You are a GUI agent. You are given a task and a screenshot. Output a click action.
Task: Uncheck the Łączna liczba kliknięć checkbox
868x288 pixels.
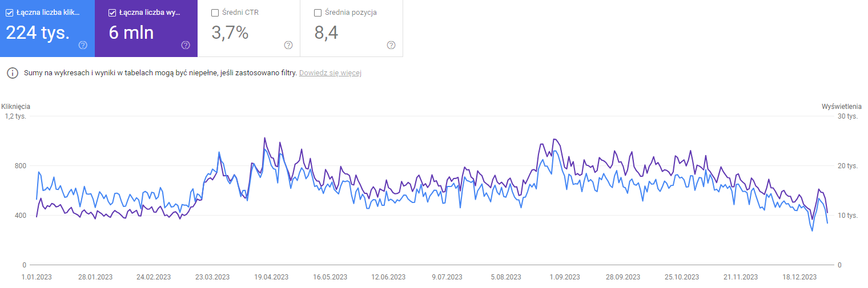[10, 13]
